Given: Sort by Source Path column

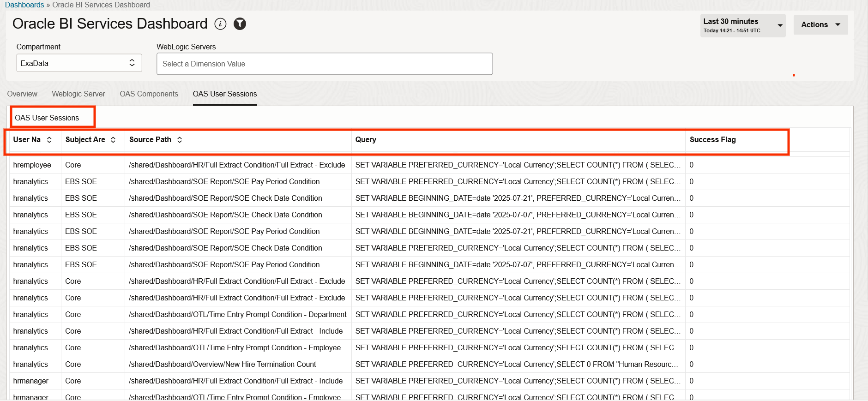Looking at the screenshot, I should [x=180, y=140].
